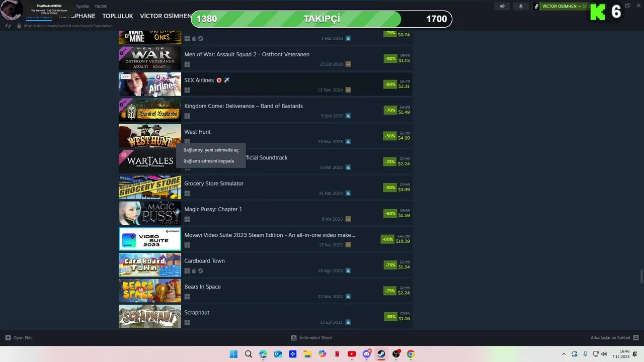The height and width of the screenshot is (362, 644).
Task: Open Arkadaşlar ve Sohbet
Action: pos(615,338)
